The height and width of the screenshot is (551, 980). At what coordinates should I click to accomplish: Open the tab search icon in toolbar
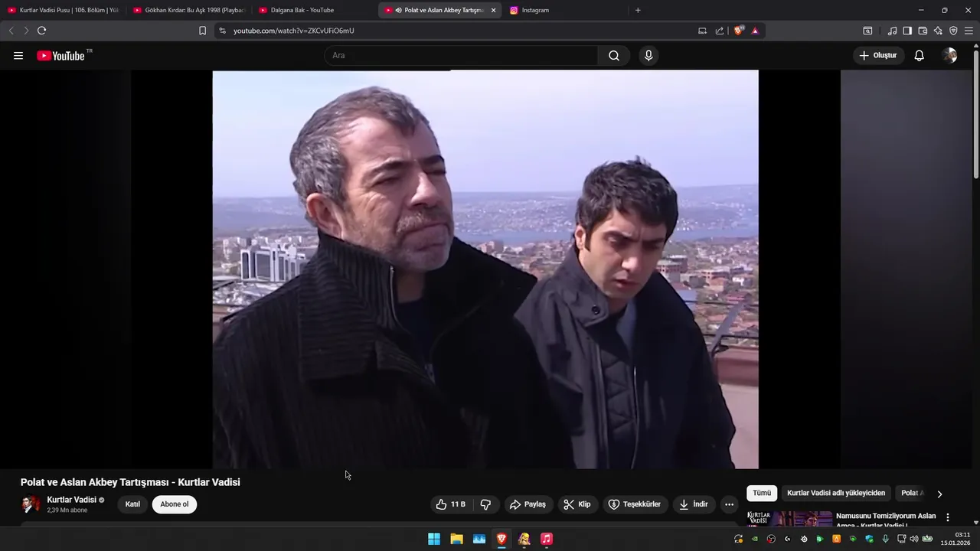coord(867,31)
